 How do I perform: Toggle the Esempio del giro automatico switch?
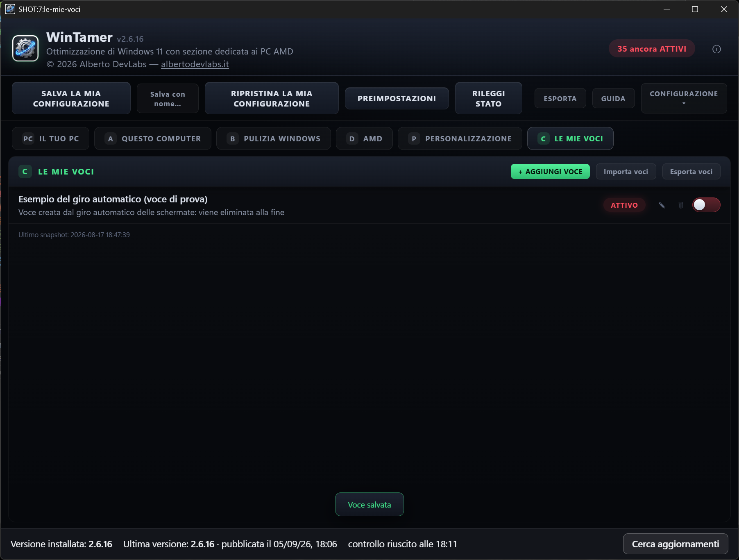pyautogui.click(x=706, y=205)
